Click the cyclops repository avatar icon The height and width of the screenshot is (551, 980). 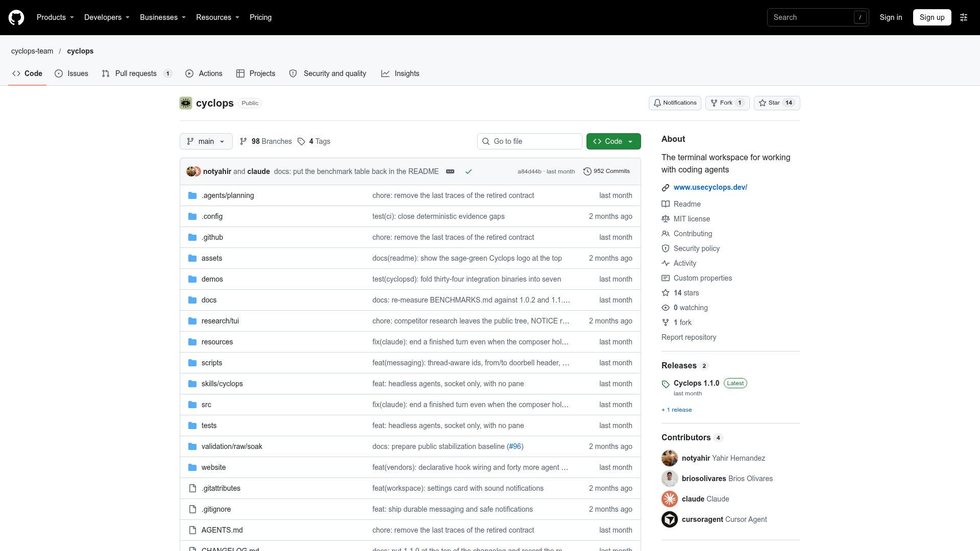tap(186, 103)
